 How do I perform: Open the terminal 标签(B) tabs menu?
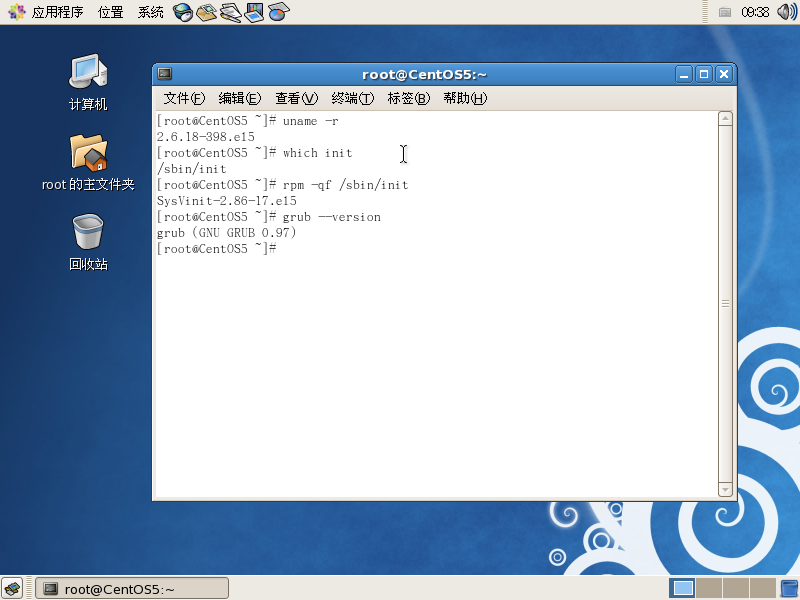pyautogui.click(x=408, y=98)
